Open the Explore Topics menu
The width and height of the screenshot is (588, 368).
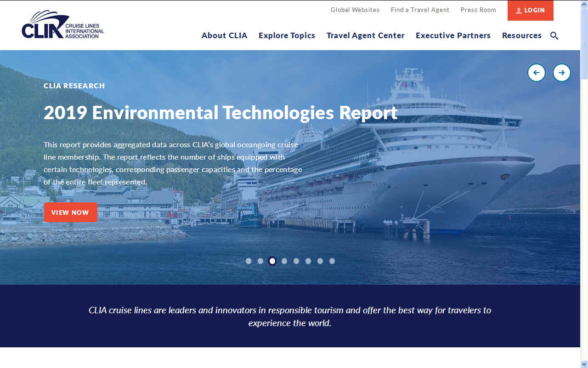(x=287, y=35)
